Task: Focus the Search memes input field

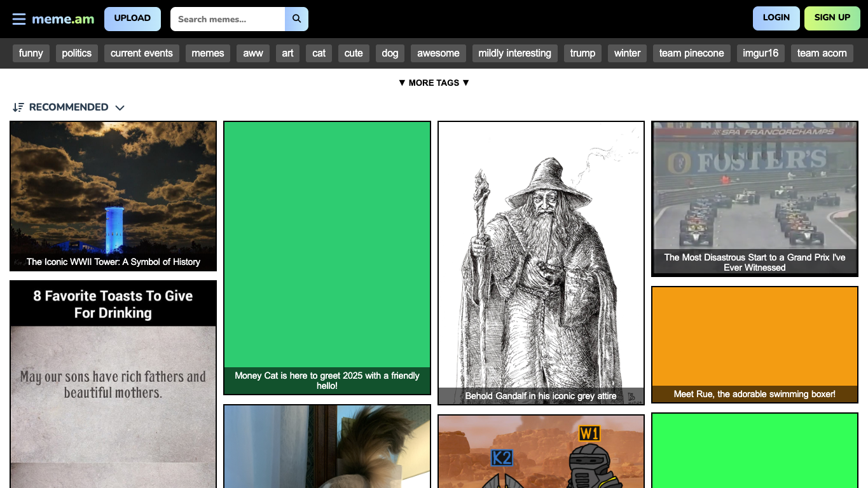Action: (x=228, y=19)
